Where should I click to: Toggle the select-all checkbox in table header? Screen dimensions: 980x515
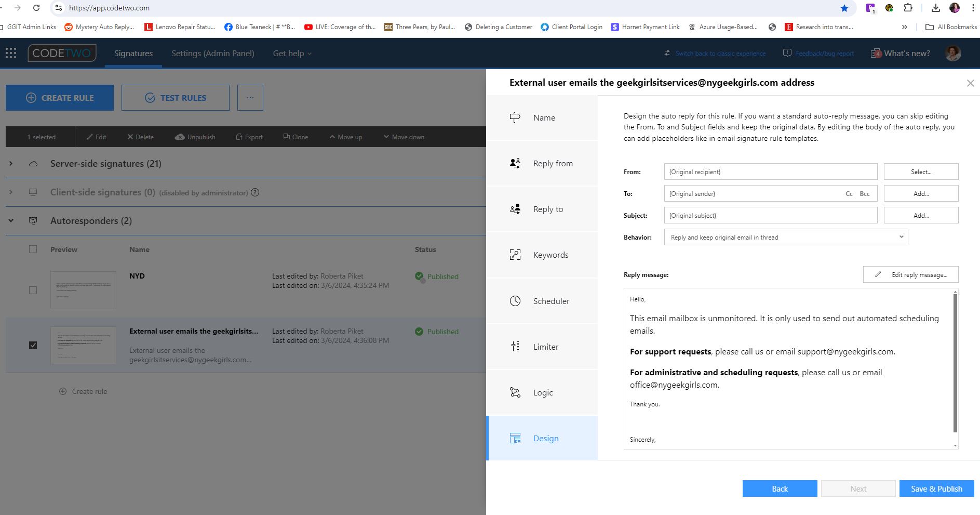coord(33,249)
